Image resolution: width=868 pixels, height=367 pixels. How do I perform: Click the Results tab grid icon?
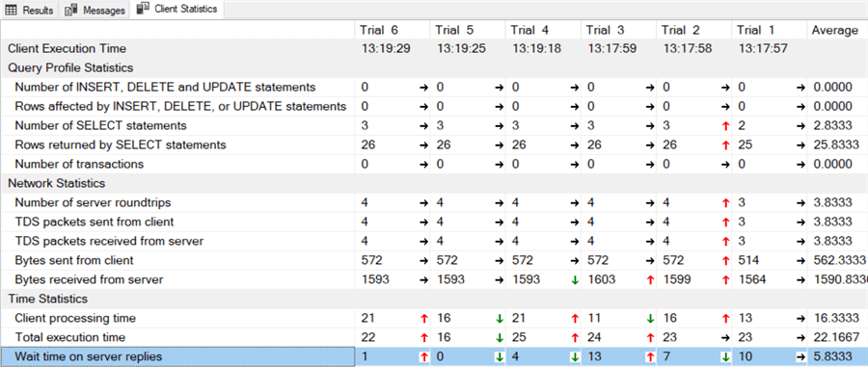(11, 11)
